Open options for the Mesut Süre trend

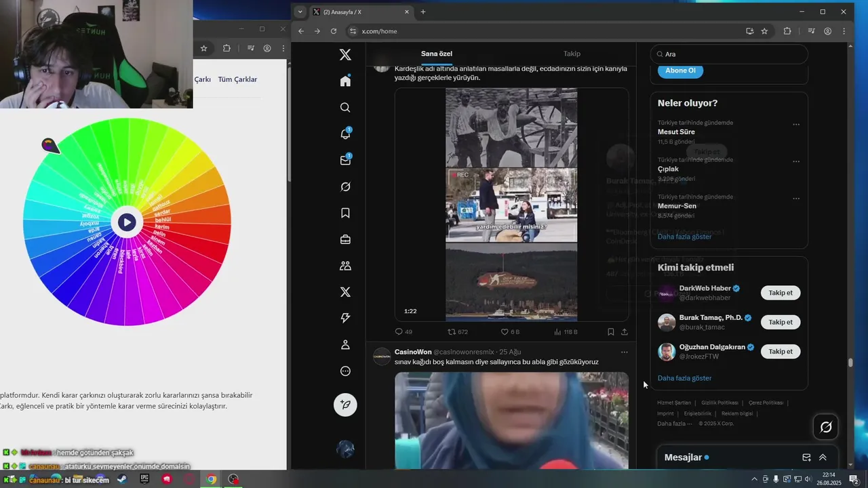pyautogui.click(x=796, y=125)
